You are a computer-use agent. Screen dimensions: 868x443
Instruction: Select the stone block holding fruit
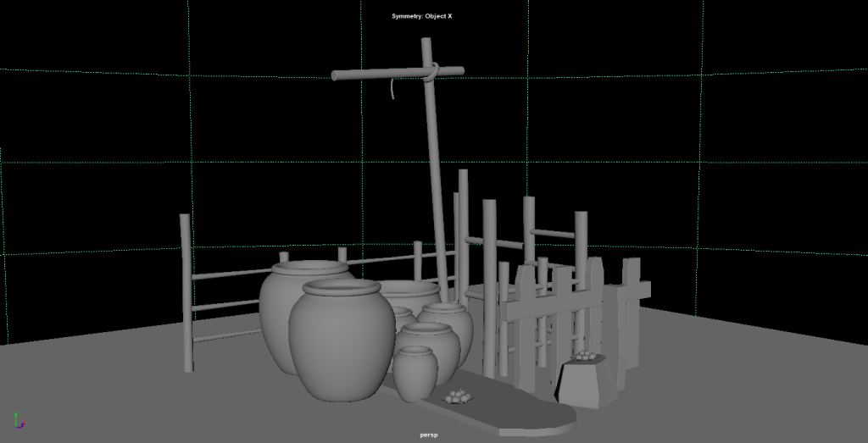pos(587,383)
